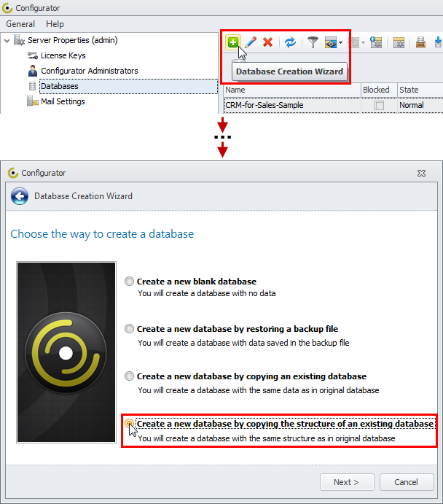The height and width of the screenshot is (504, 443).
Task: Click the License Keys key icon
Action: coord(32,55)
